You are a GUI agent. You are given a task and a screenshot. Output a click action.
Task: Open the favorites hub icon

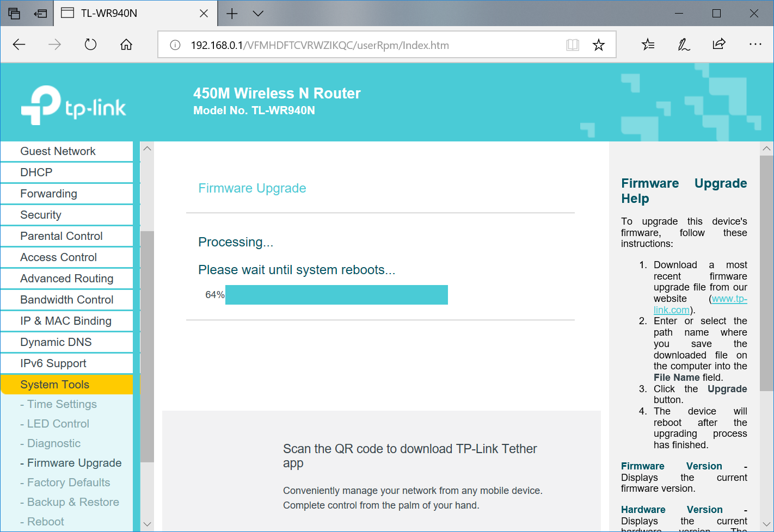648,45
